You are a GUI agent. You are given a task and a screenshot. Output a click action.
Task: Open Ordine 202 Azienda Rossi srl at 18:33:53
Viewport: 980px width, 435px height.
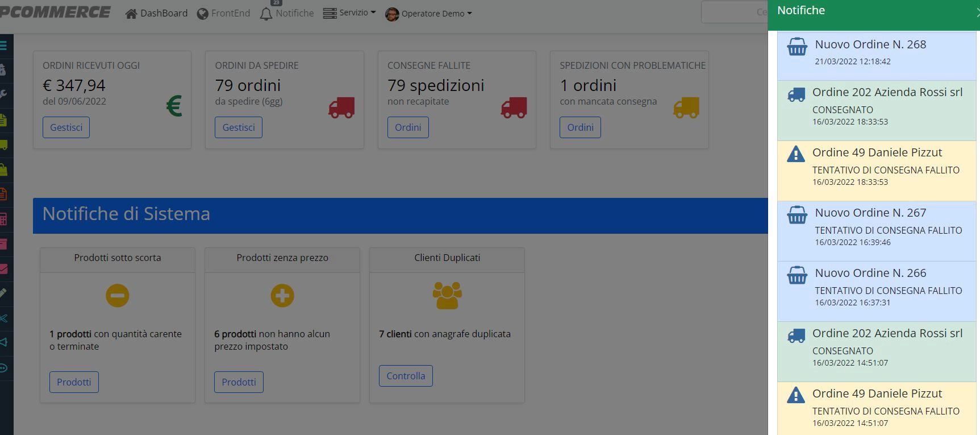coord(877,111)
